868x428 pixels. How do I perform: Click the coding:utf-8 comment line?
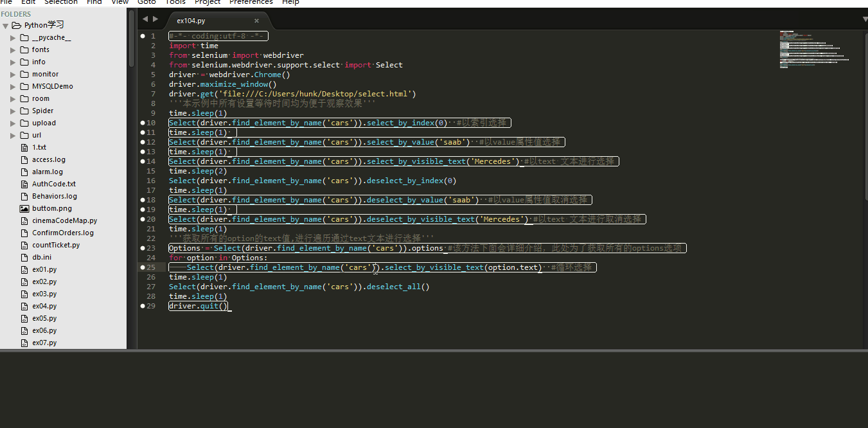click(x=218, y=36)
